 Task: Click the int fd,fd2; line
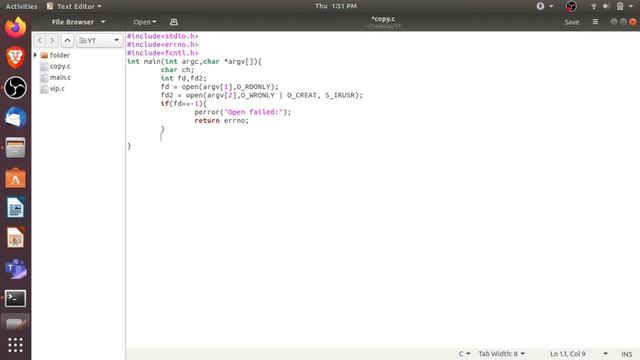184,78
